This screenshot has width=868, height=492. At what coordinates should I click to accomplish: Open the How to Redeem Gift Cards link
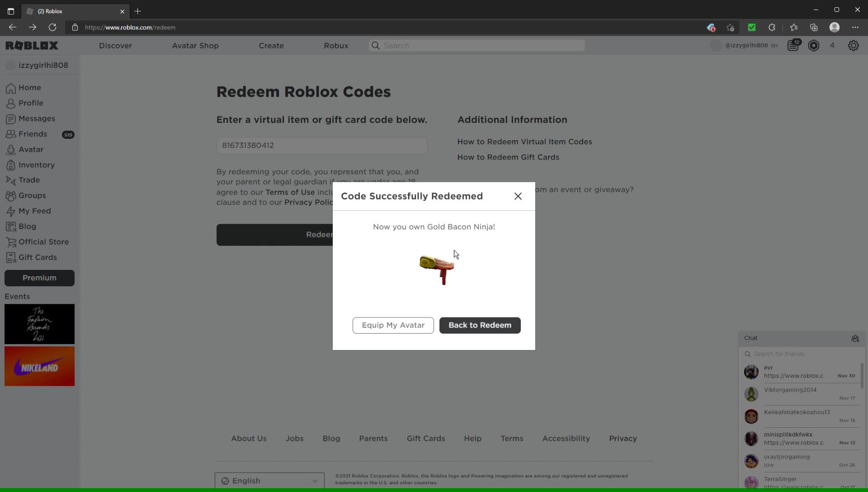(508, 157)
